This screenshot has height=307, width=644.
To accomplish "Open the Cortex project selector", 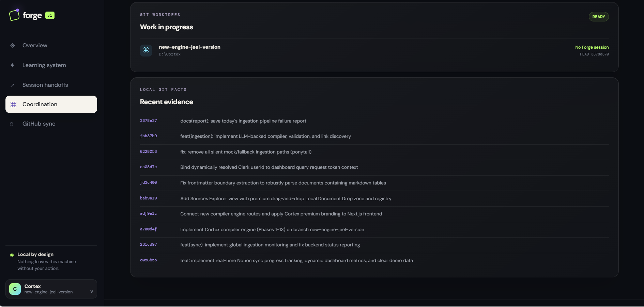I will [x=51, y=289].
